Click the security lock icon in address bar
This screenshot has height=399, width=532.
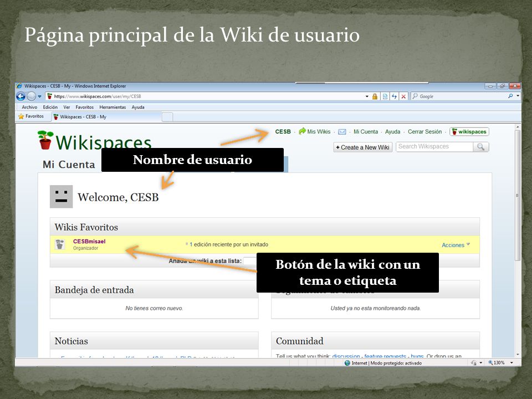click(375, 96)
